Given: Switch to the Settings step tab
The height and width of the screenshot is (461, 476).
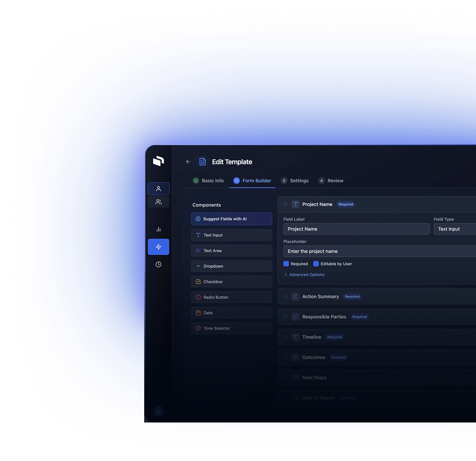Looking at the screenshot, I should [x=295, y=181].
